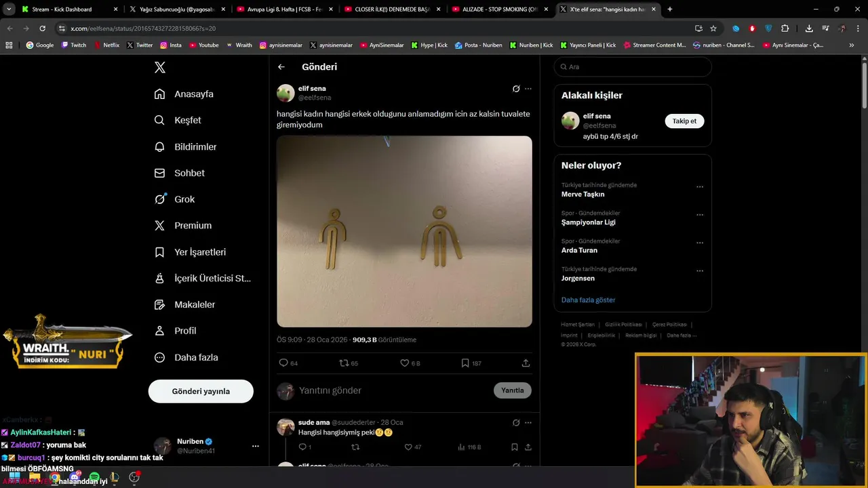Switch to ALIZADE - STOP SMOKING tab

tap(499, 9)
